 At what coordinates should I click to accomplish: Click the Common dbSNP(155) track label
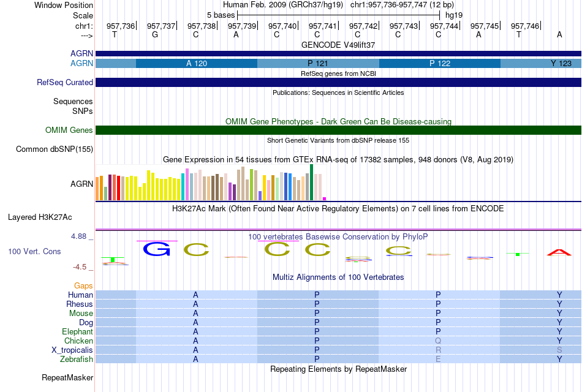click(54, 149)
